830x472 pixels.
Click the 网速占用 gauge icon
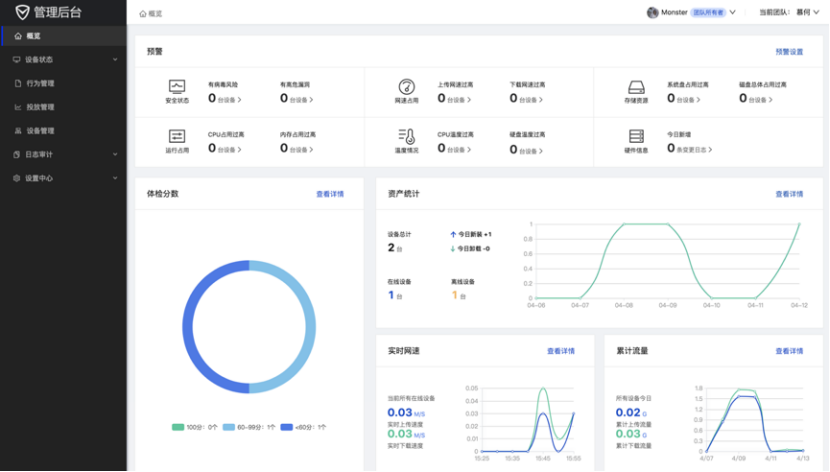pos(406,87)
